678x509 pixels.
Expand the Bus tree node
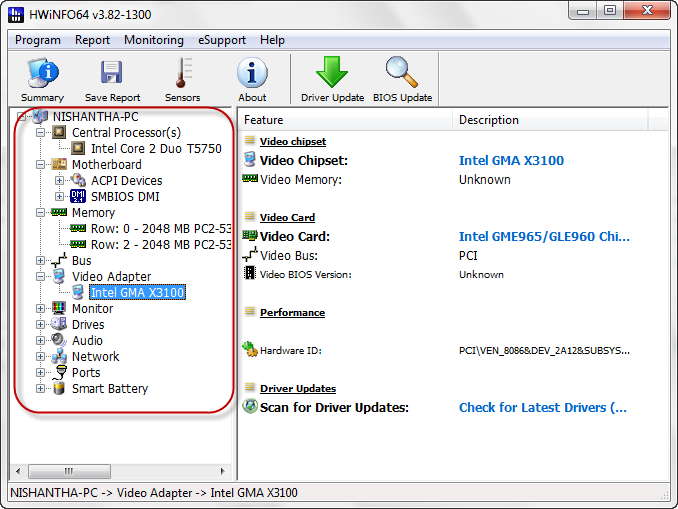point(40,260)
